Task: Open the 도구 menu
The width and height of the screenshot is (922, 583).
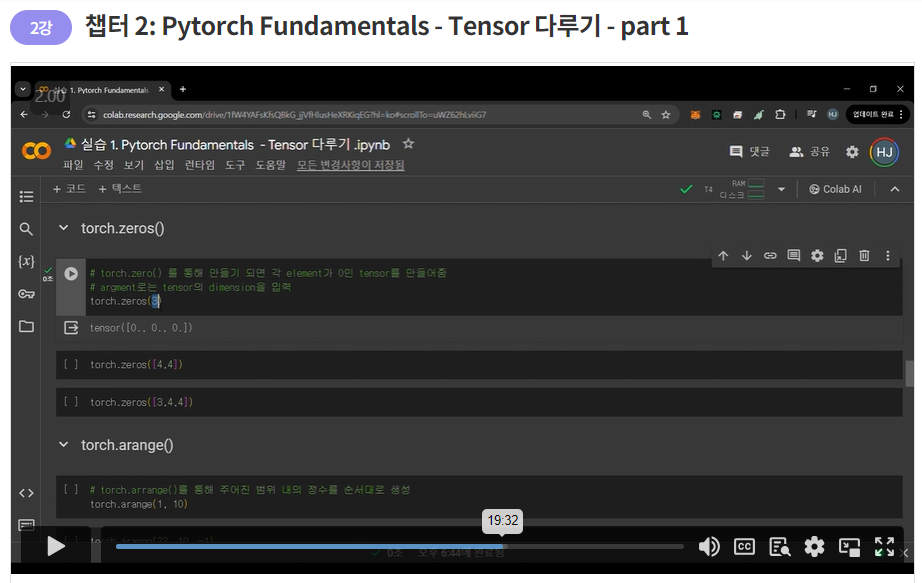Action: point(235,165)
